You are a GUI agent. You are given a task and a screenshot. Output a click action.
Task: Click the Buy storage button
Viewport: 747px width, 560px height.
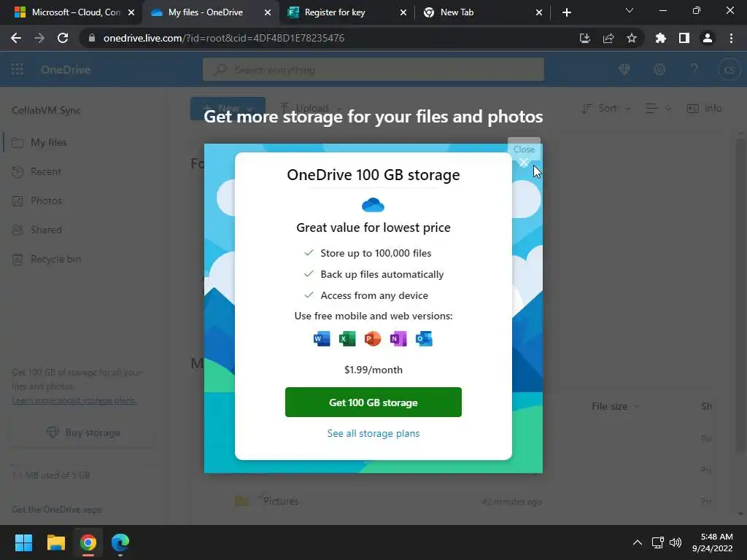83,432
